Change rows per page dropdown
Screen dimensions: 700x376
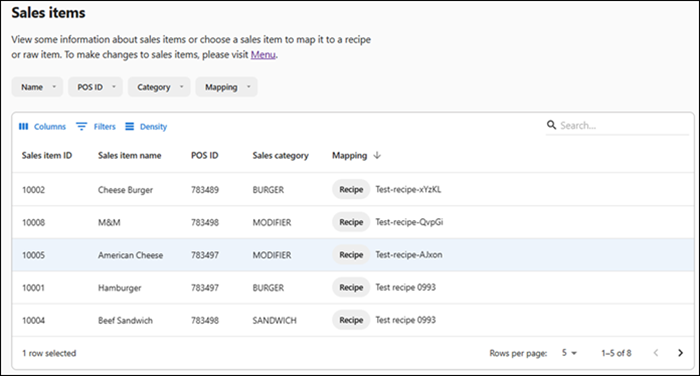pyautogui.click(x=569, y=353)
